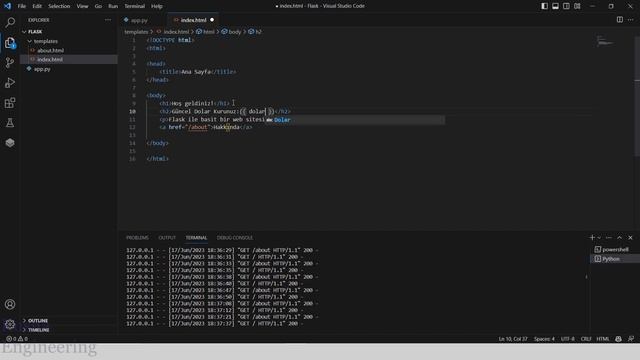Toggle primary side bar layout icon
The width and height of the screenshot is (640, 360).
[544, 6]
